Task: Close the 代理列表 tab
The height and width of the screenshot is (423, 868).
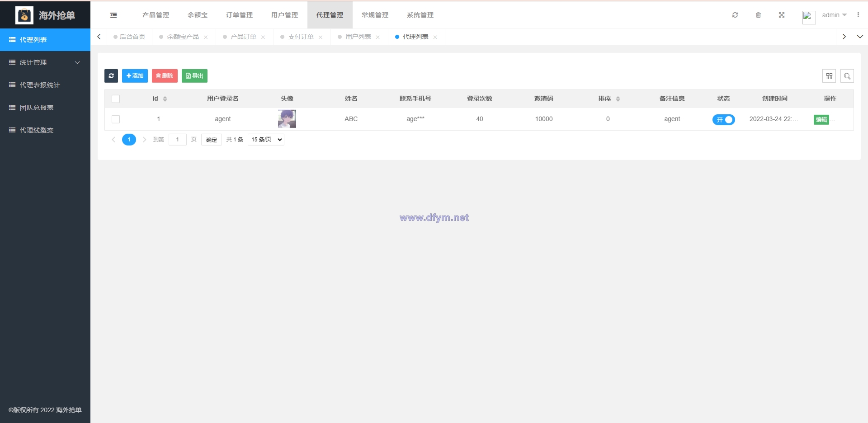Action: pos(435,37)
